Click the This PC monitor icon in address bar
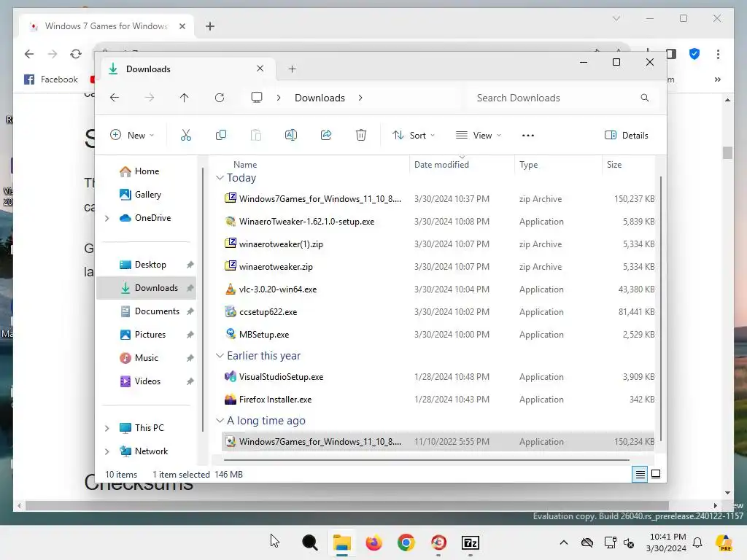747x560 pixels. pos(257,98)
